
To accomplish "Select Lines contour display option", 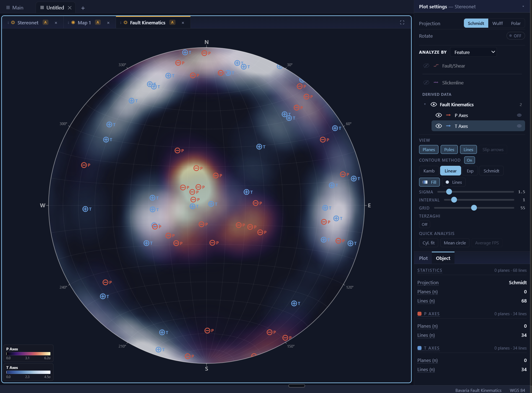I will [x=454, y=182].
